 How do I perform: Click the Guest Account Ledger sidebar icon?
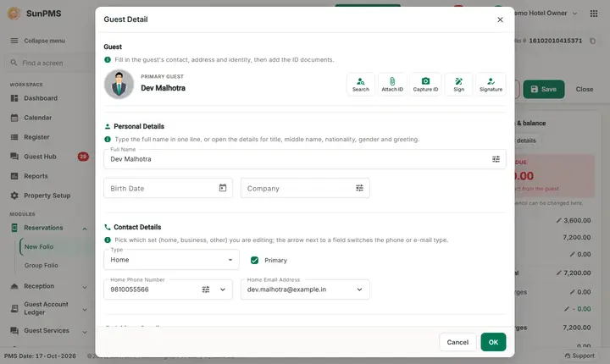pos(14,308)
